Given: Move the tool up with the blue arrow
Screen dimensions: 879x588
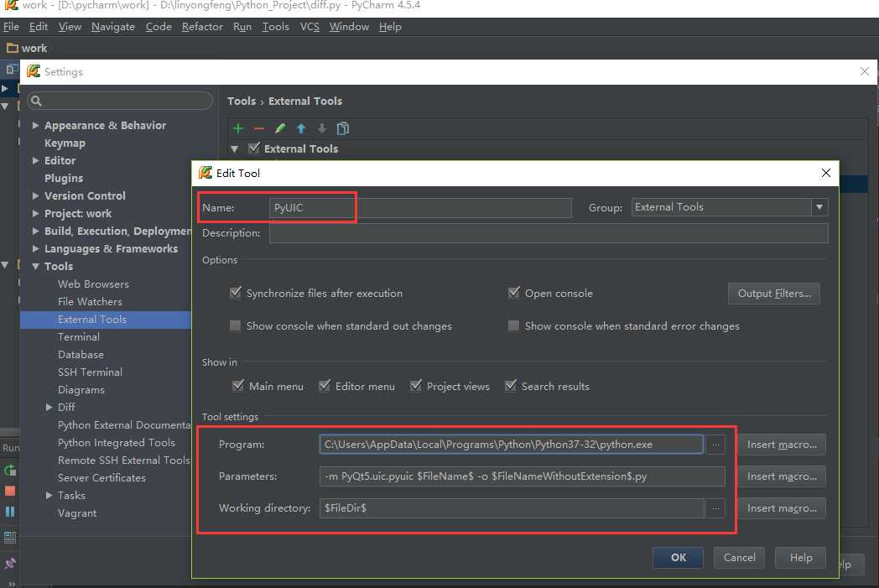Looking at the screenshot, I should click(301, 128).
